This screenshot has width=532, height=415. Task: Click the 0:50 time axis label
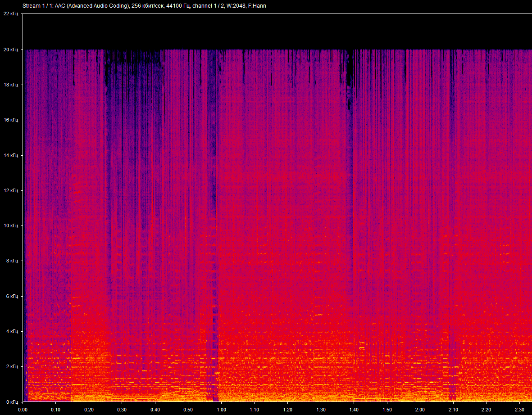[x=188, y=410]
